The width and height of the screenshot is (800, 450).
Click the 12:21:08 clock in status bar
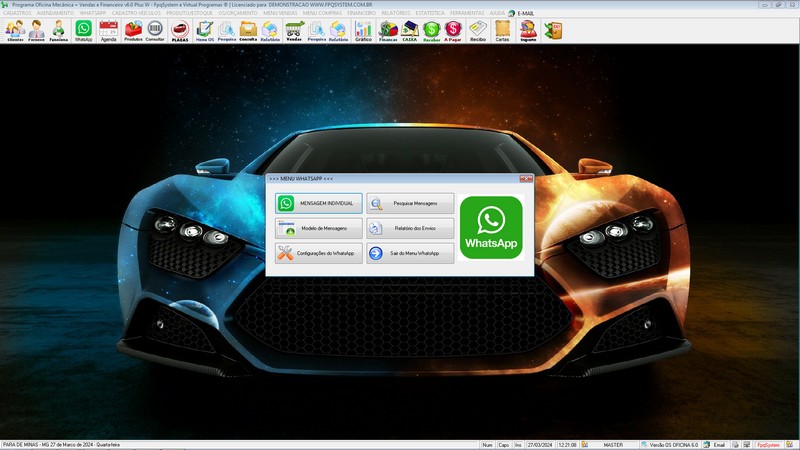tap(567, 445)
